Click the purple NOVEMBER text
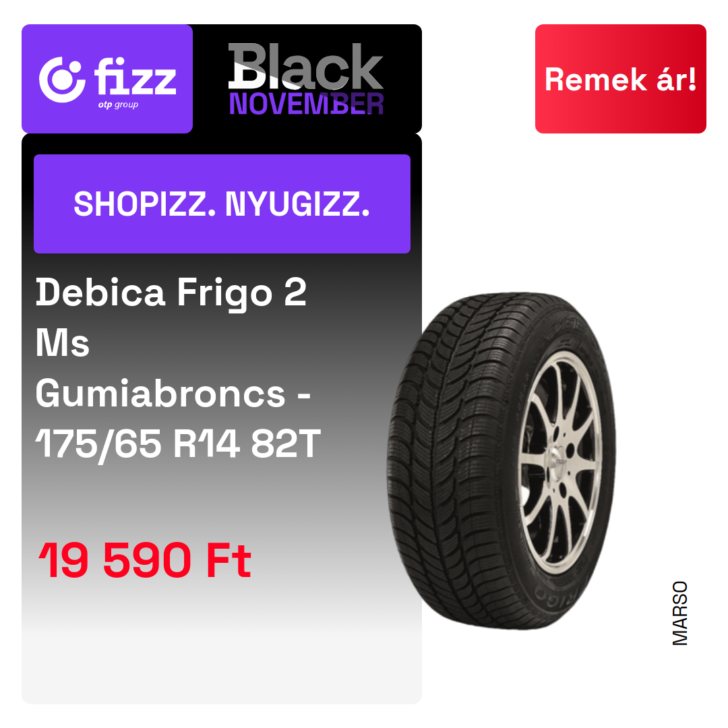Image resolution: width=728 pixels, height=728 pixels. [307, 104]
